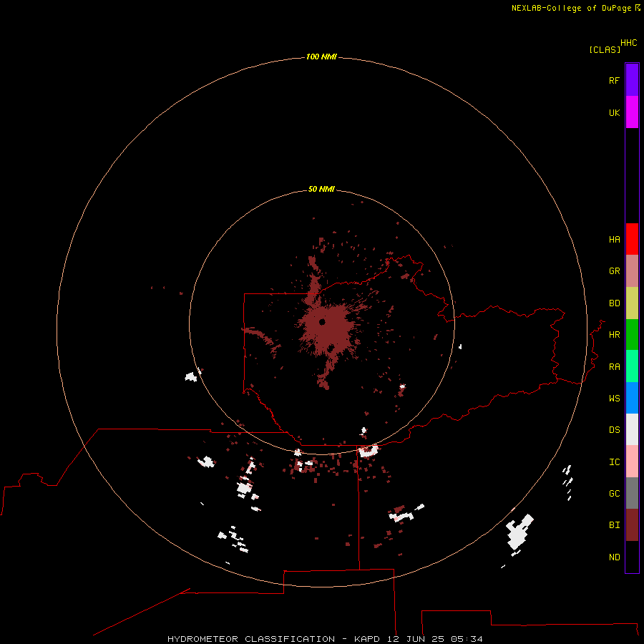Click the large white echo blob near lower right

click(x=519, y=532)
